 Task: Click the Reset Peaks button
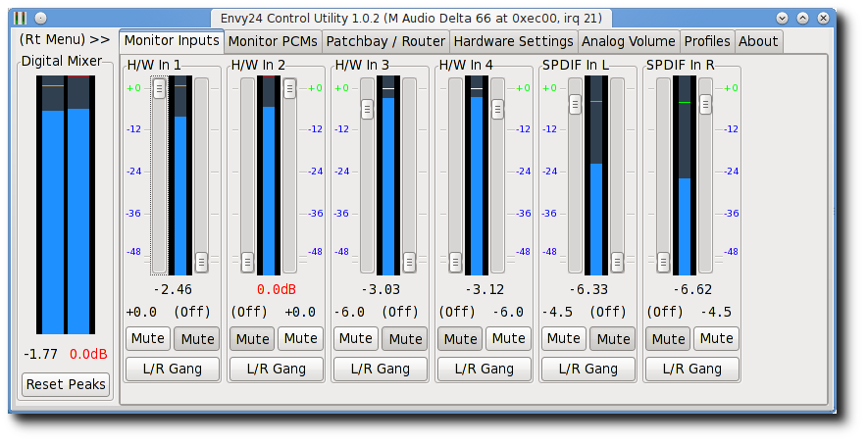(66, 384)
